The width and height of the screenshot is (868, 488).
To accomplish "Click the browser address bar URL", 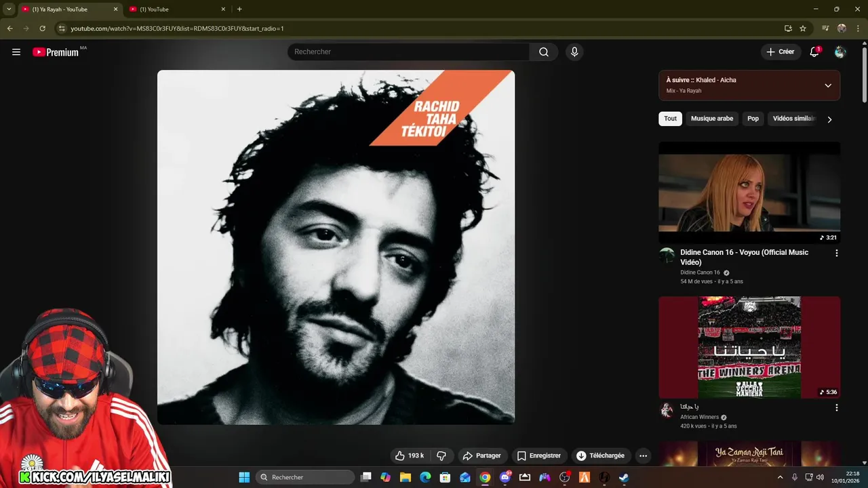I will point(177,28).
